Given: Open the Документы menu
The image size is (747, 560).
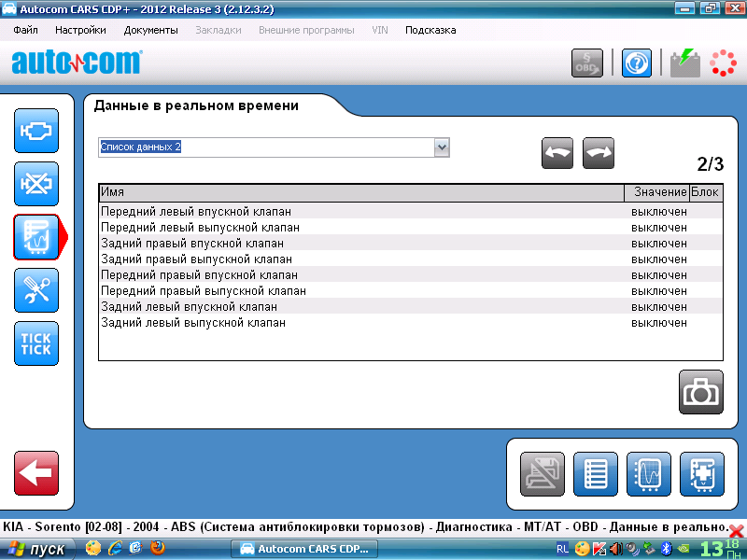Looking at the screenshot, I should 150,30.
